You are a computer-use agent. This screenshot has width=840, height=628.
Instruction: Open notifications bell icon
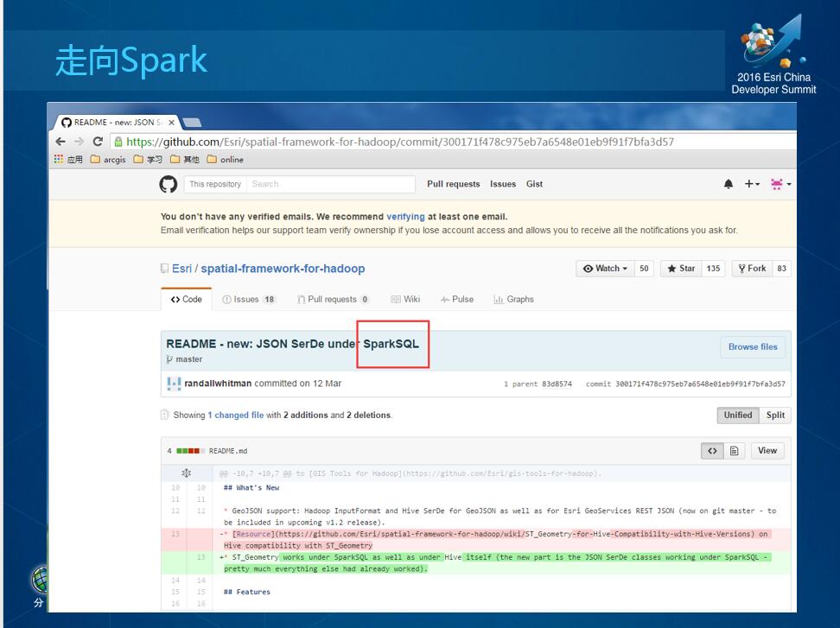tap(729, 184)
